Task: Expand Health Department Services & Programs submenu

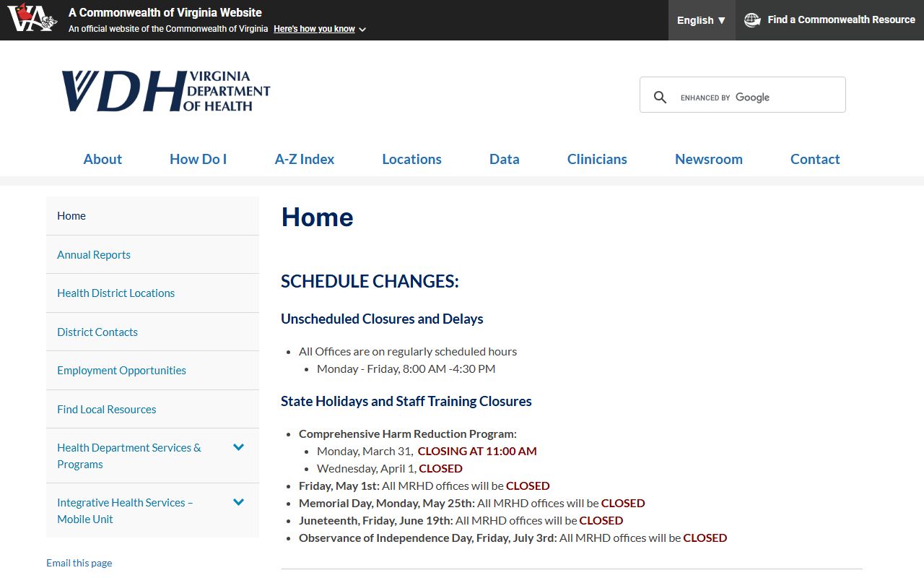Action: [x=239, y=447]
